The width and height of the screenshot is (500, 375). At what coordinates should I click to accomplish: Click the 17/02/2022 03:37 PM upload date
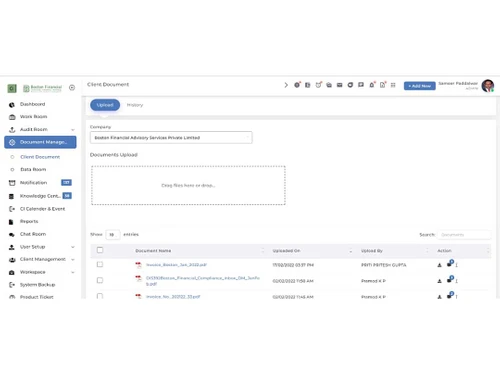[x=293, y=265]
